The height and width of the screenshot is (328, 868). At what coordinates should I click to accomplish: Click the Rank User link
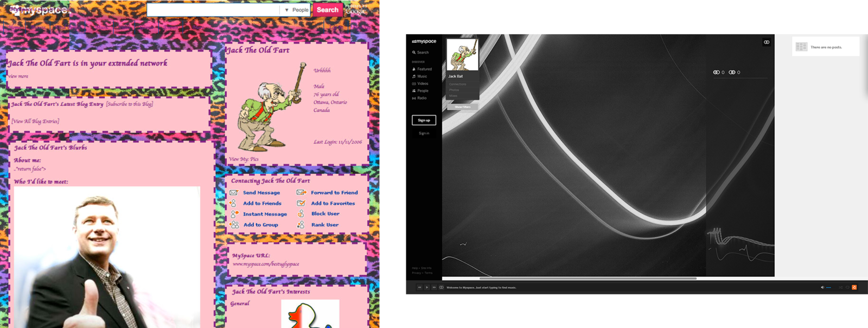point(325,225)
